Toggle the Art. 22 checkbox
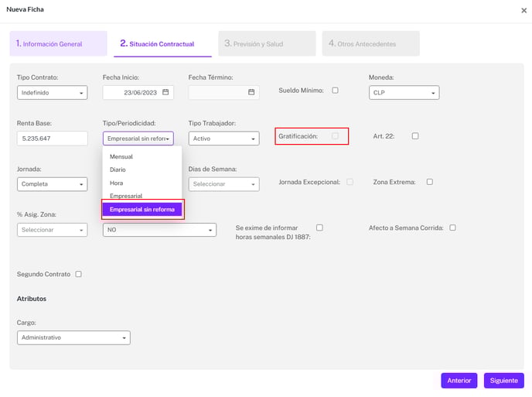The width and height of the screenshot is (532, 397). (x=415, y=136)
